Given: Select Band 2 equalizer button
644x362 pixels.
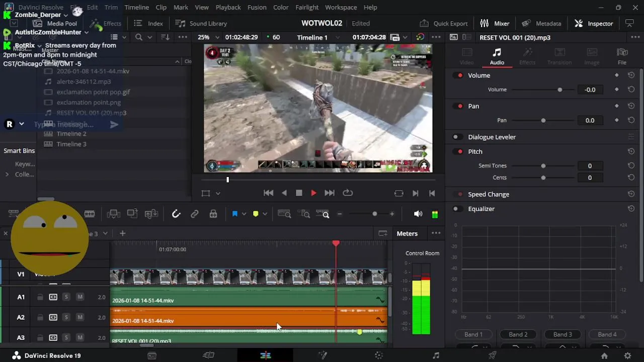Looking at the screenshot, I should point(518,334).
